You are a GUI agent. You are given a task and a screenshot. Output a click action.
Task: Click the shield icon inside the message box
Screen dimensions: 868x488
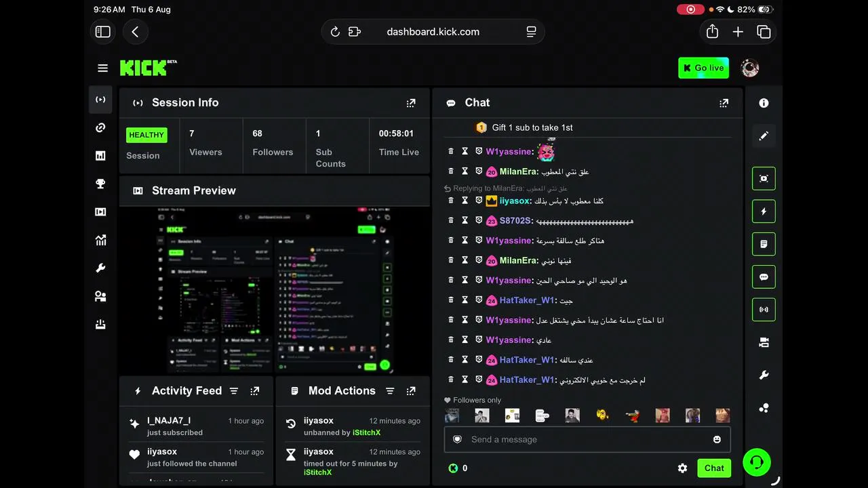click(458, 439)
